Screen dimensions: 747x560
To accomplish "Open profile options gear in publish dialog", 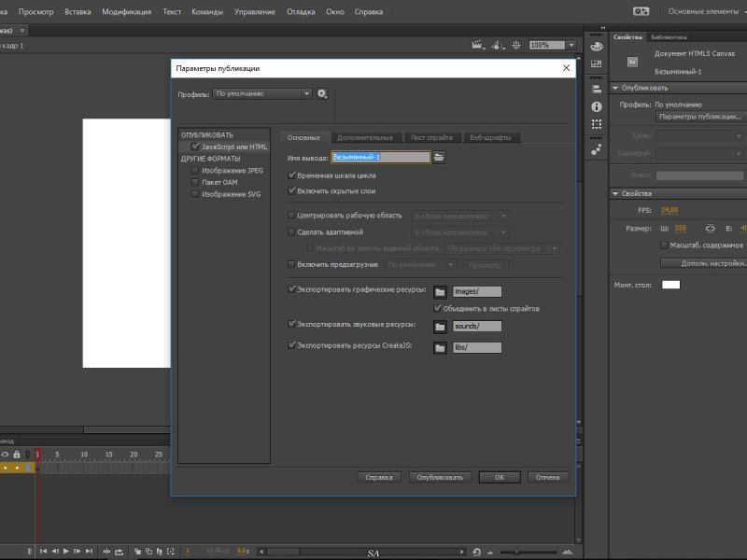I will [322, 94].
